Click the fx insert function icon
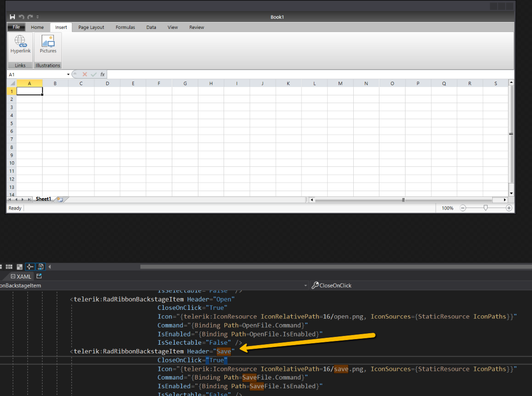Image resolution: width=532 pixels, height=396 pixels. point(103,74)
